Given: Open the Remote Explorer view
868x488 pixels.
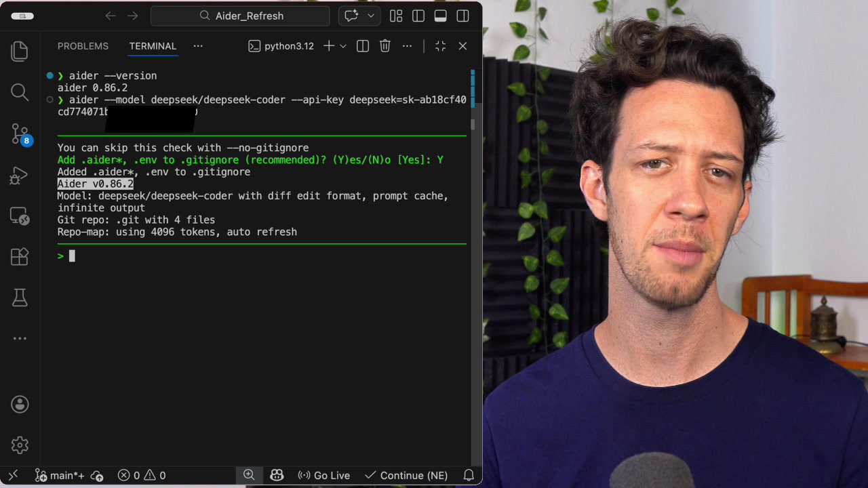Looking at the screenshot, I should pyautogui.click(x=20, y=216).
